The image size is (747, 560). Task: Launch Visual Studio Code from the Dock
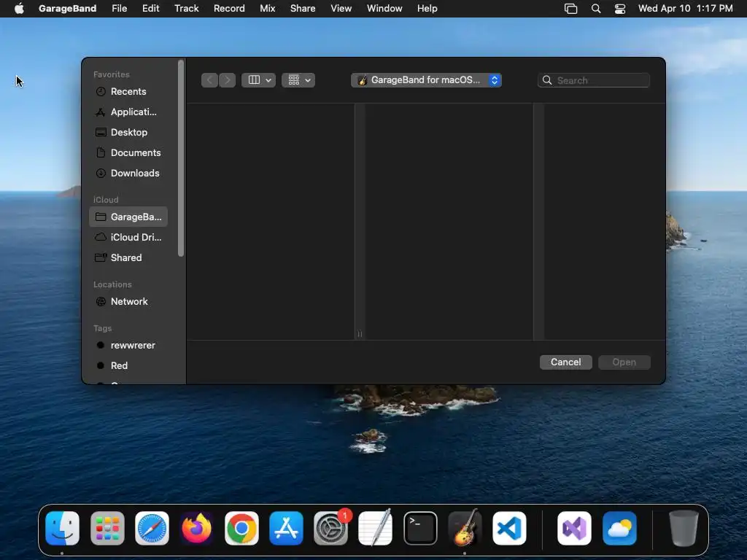coord(509,528)
